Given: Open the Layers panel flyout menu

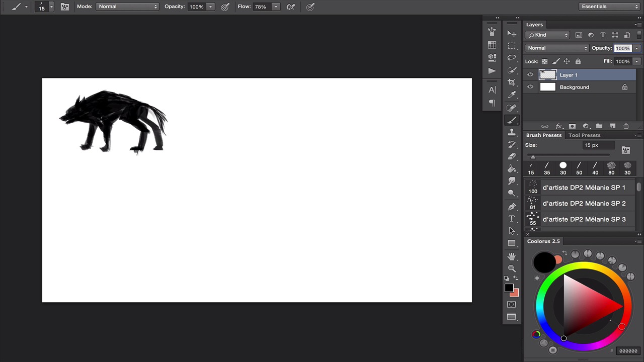Looking at the screenshot, I should [638, 25].
